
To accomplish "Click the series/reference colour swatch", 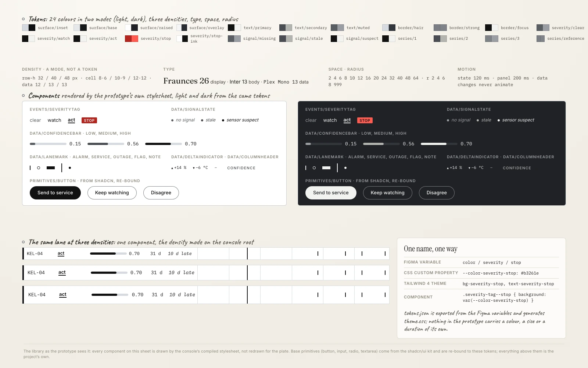I will 541,39.
